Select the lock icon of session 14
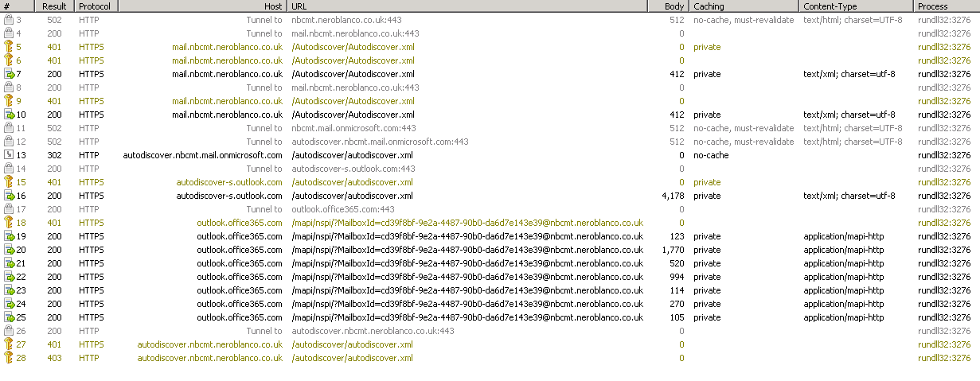 [x=9, y=169]
